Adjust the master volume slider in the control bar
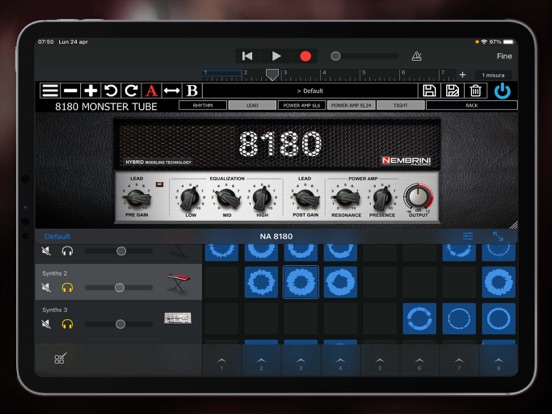 [365, 56]
